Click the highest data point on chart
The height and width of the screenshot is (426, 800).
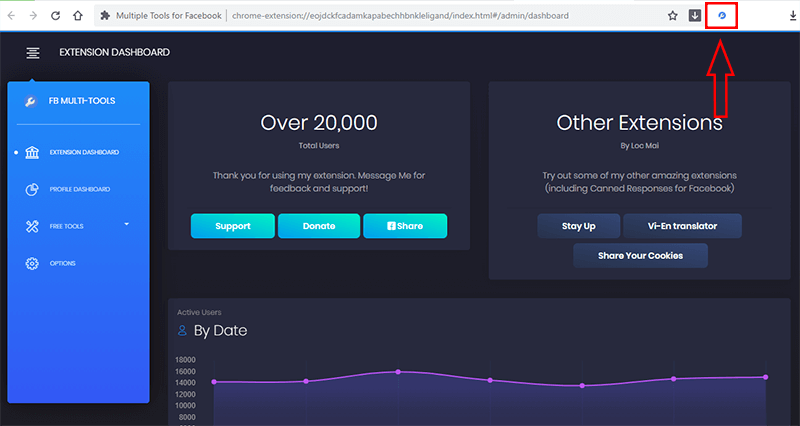pyautogui.click(x=398, y=372)
